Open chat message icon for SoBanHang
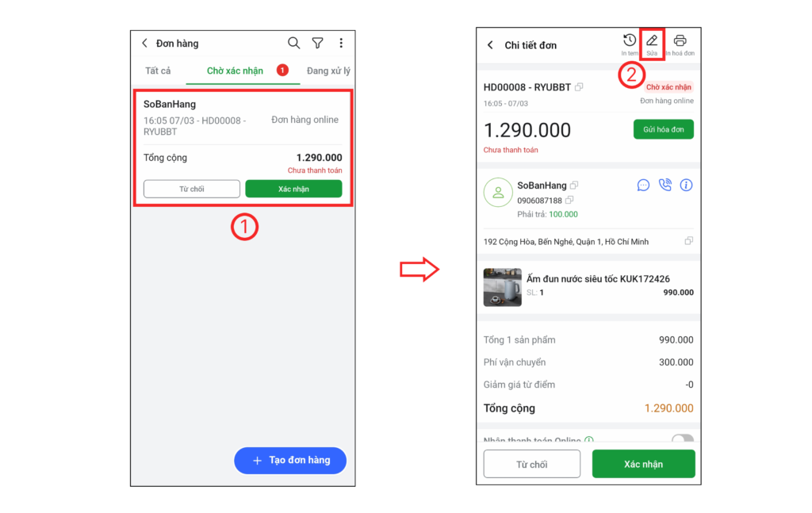The image size is (812, 513). click(643, 186)
